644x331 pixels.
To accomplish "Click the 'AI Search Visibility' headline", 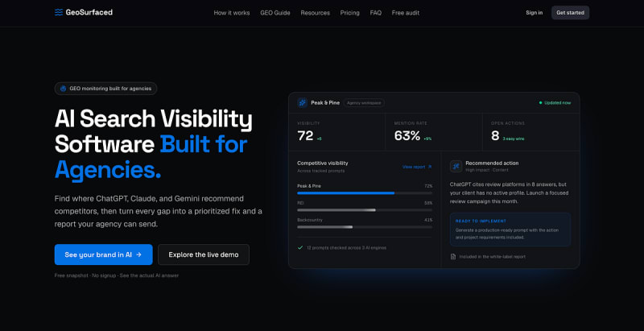I will pos(153,119).
